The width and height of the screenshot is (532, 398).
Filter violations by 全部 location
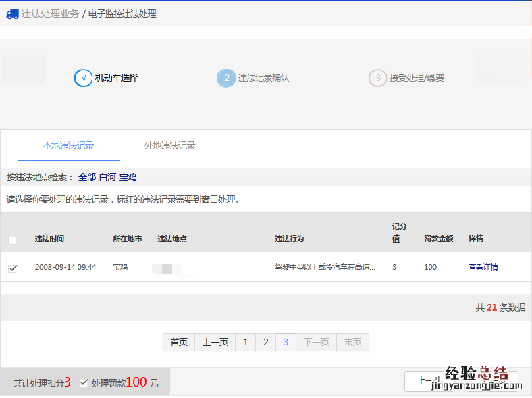(x=87, y=177)
